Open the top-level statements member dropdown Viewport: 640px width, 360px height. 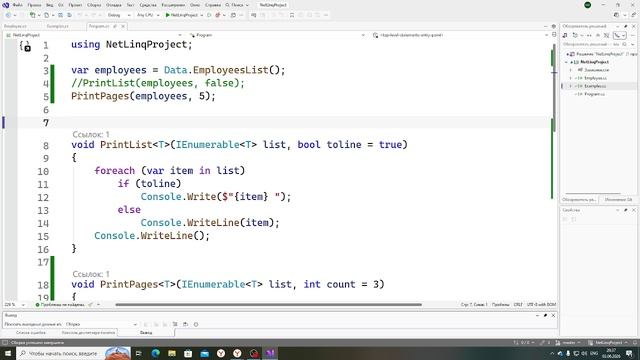pyautogui.click(x=460, y=35)
